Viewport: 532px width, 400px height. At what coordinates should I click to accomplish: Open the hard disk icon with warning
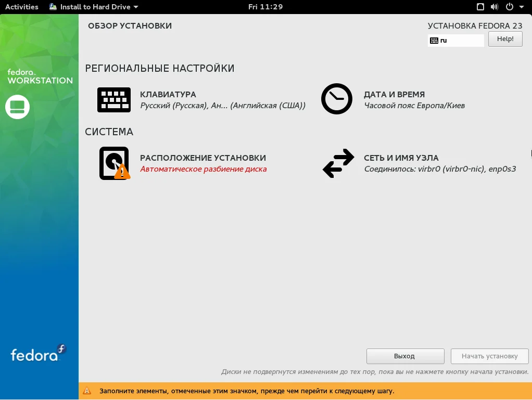(x=115, y=163)
